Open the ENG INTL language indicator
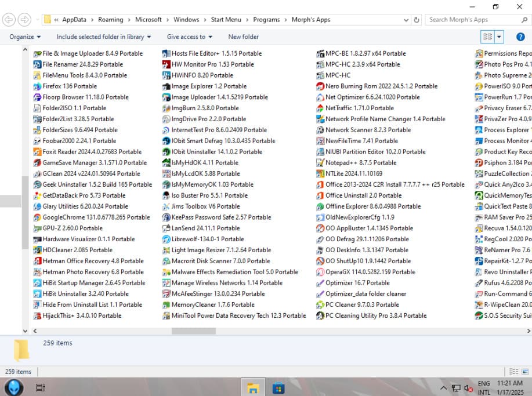532x396 pixels. point(484,388)
